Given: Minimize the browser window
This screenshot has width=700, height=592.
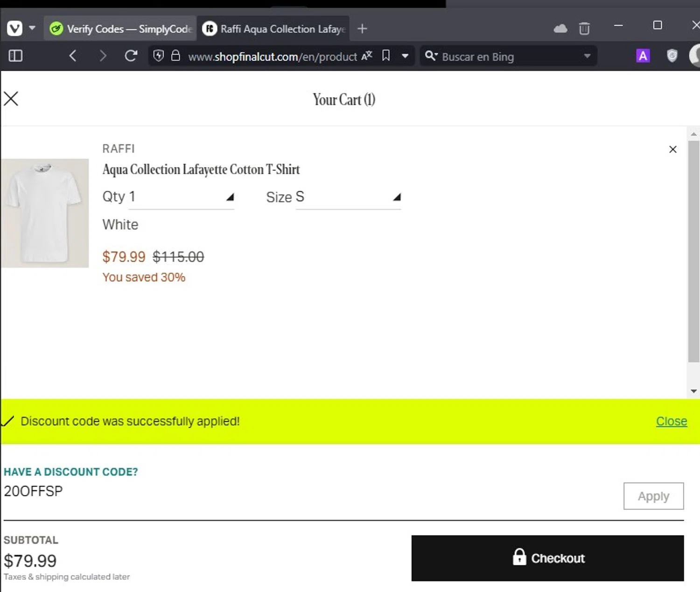Looking at the screenshot, I should pyautogui.click(x=618, y=25).
